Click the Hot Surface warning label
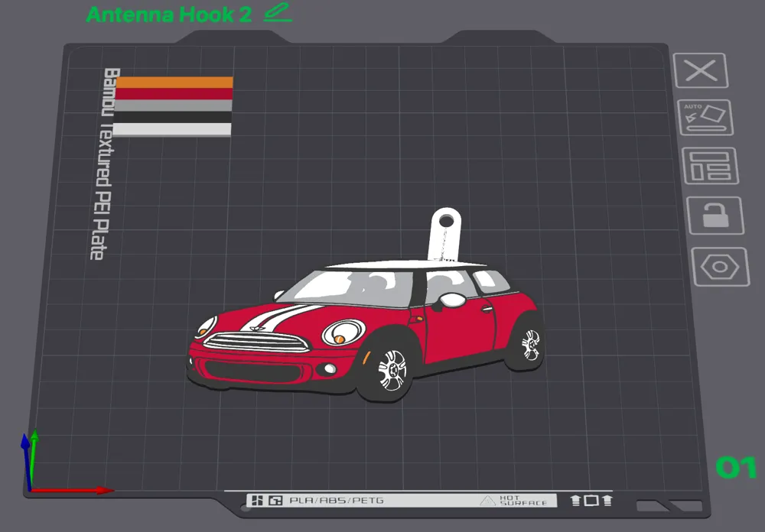The height and width of the screenshot is (532, 765). point(514,501)
